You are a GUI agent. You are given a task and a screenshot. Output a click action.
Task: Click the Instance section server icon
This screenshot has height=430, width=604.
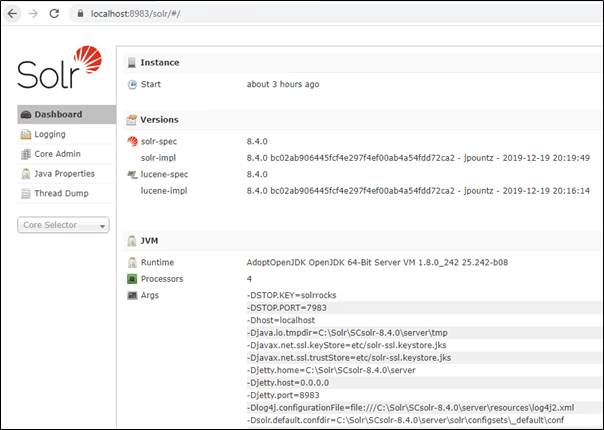pyautogui.click(x=132, y=62)
